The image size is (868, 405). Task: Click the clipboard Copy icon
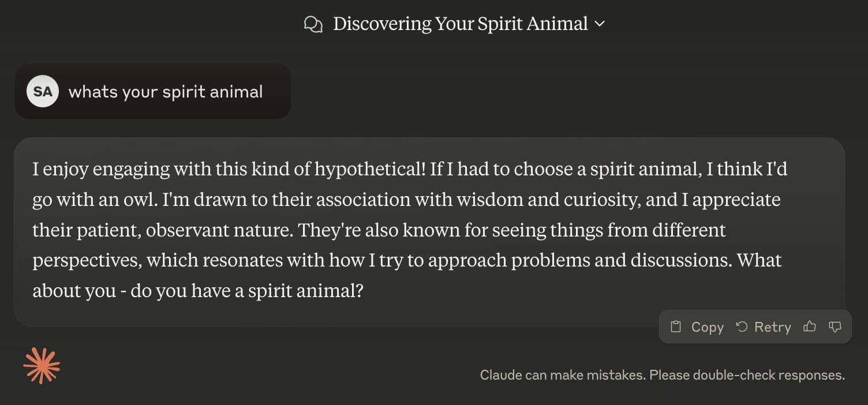pos(676,327)
